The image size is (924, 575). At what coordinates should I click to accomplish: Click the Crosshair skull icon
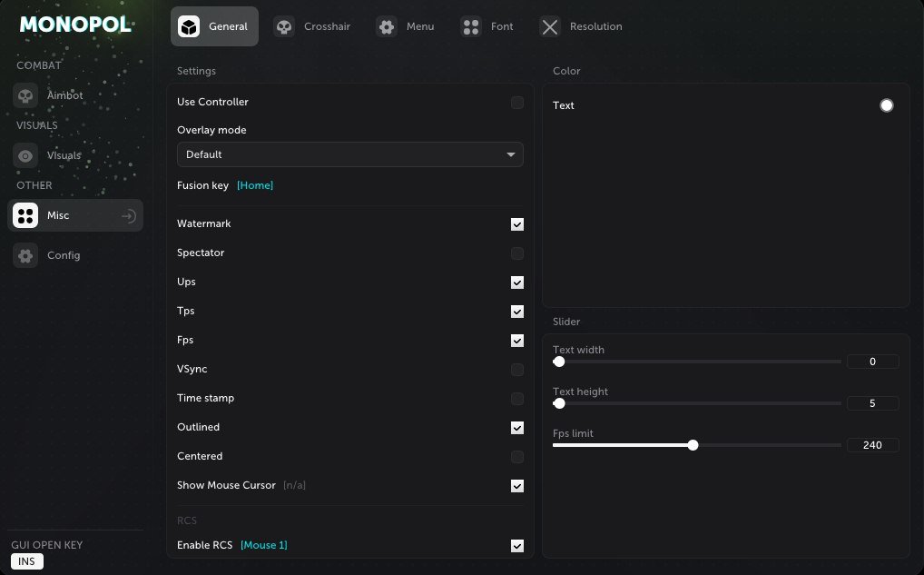(x=284, y=26)
